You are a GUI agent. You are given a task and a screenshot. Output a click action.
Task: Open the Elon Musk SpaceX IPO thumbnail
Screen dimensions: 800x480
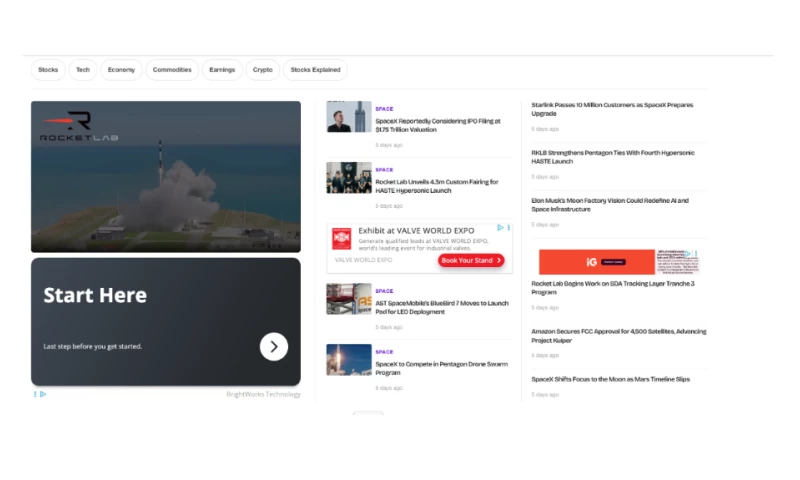click(x=349, y=116)
